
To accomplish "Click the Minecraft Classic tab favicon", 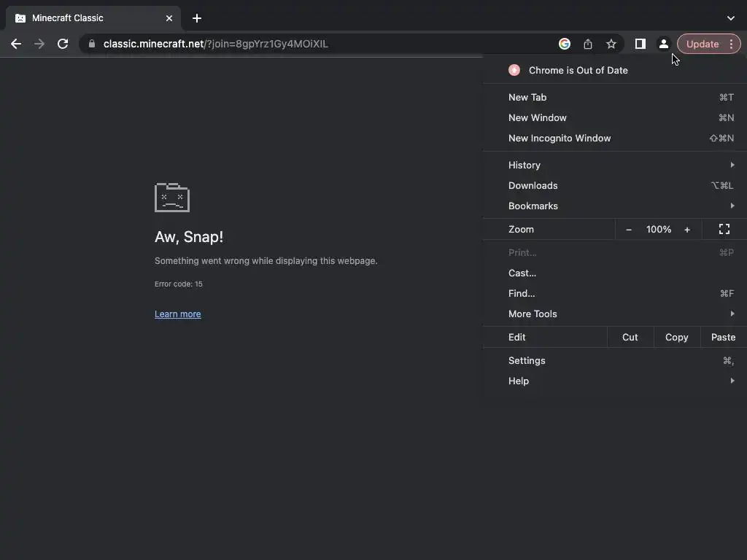I will point(20,18).
